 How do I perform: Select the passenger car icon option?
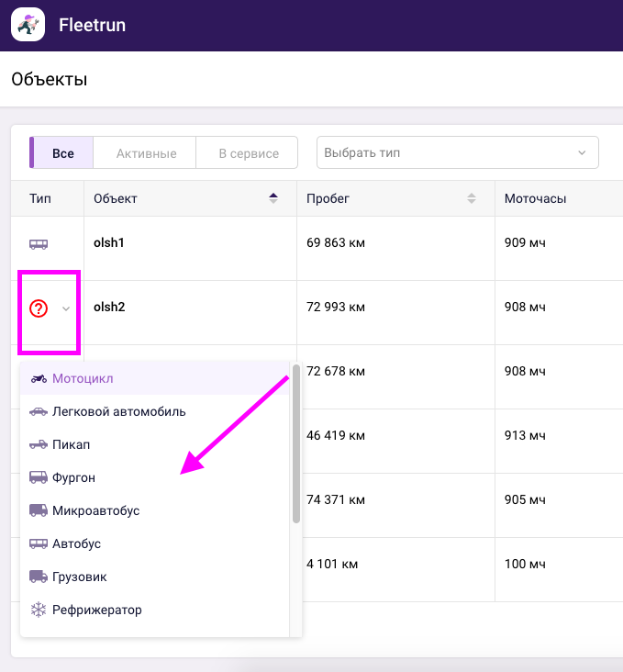pos(39,411)
